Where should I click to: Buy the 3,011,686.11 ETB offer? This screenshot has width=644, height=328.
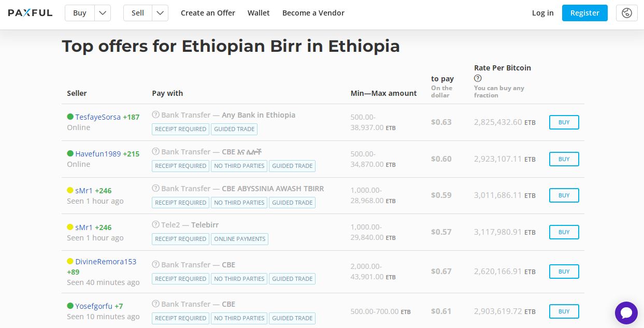pos(564,195)
